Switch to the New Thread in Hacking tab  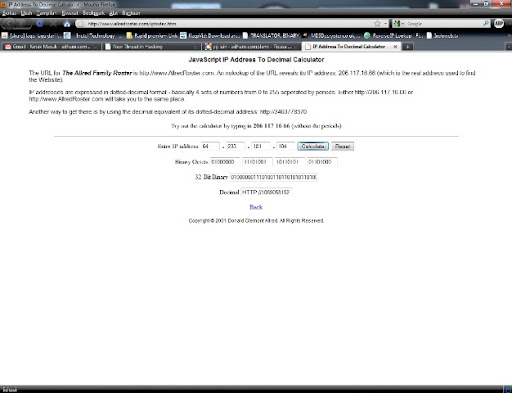(x=152, y=47)
